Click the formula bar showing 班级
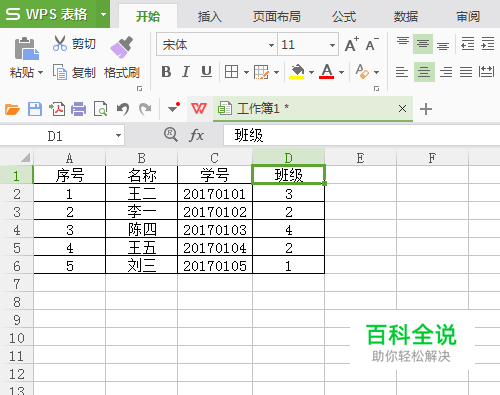 [x=362, y=135]
